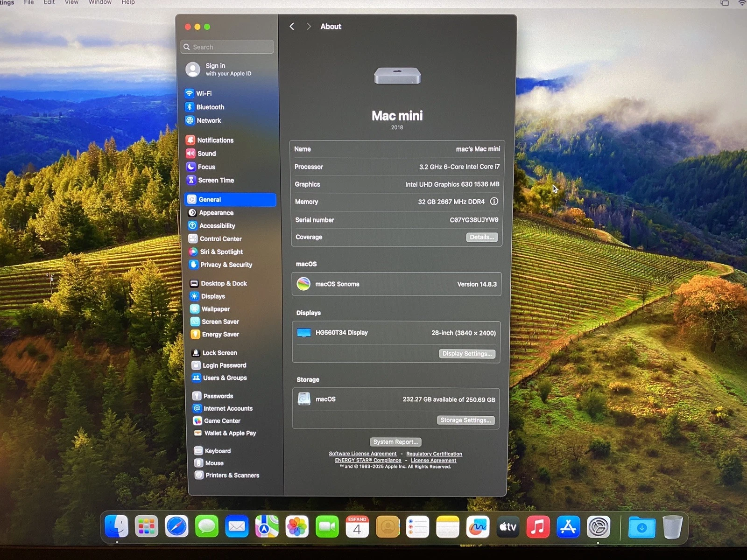Select Displays in the sidebar
Screen dimensions: 747x560
click(x=213, y=296)
